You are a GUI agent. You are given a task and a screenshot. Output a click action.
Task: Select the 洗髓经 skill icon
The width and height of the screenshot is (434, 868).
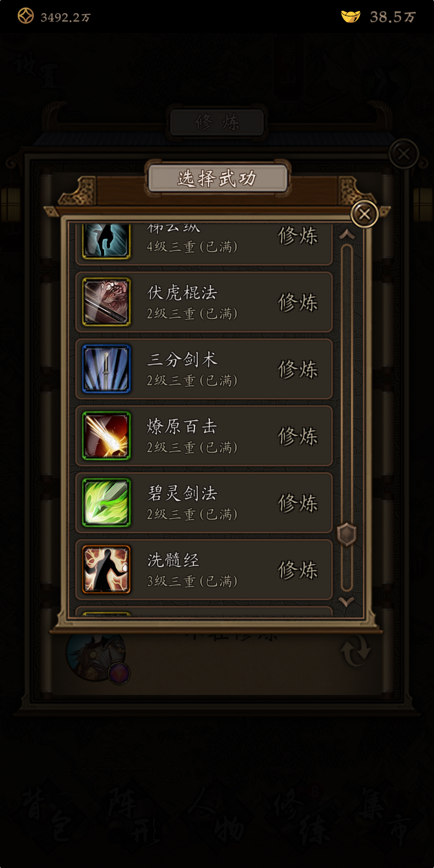pos(106,569)
